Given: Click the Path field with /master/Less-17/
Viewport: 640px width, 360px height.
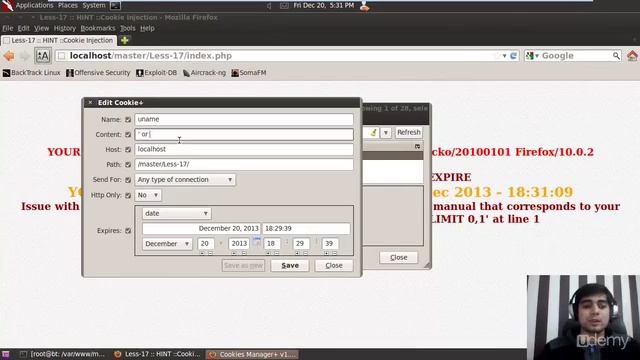Looking at the screenshot, I should 244,164.
